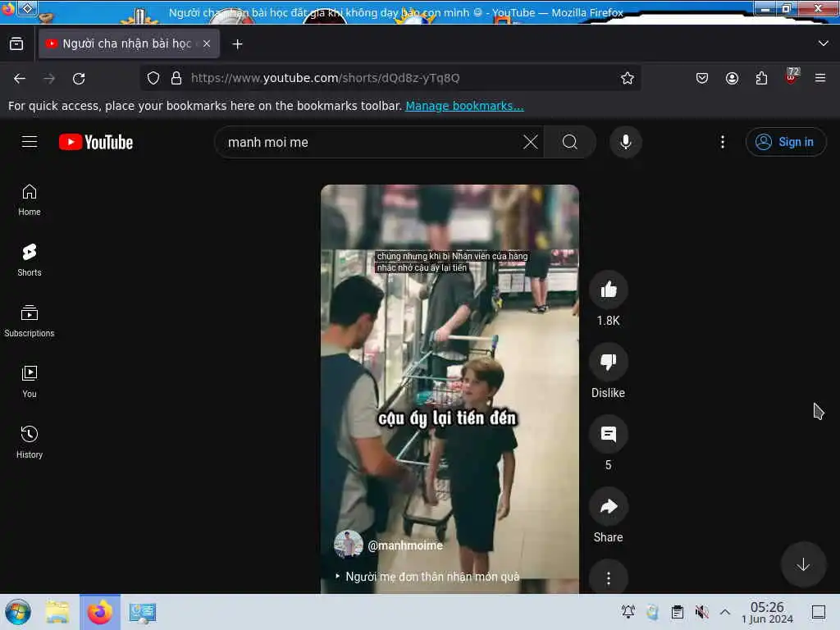840x630 pixels.
Task: Open the YouTube guide hamburger menu
Action: 30,142
